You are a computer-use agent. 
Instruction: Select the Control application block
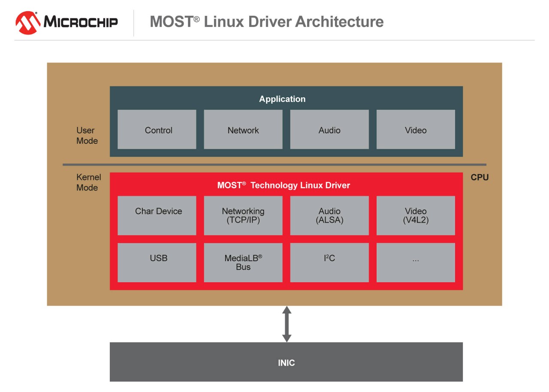tap(157, 130)
